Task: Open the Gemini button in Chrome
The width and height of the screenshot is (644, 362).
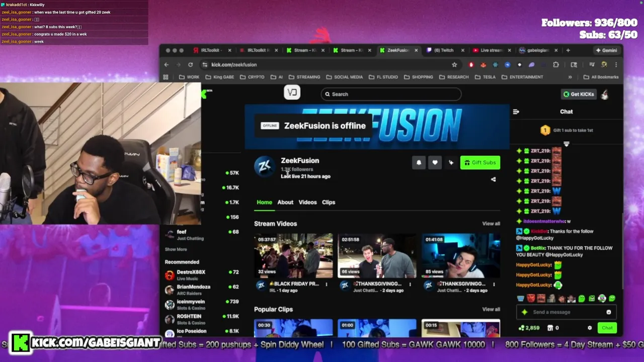Action: [606, 50]
